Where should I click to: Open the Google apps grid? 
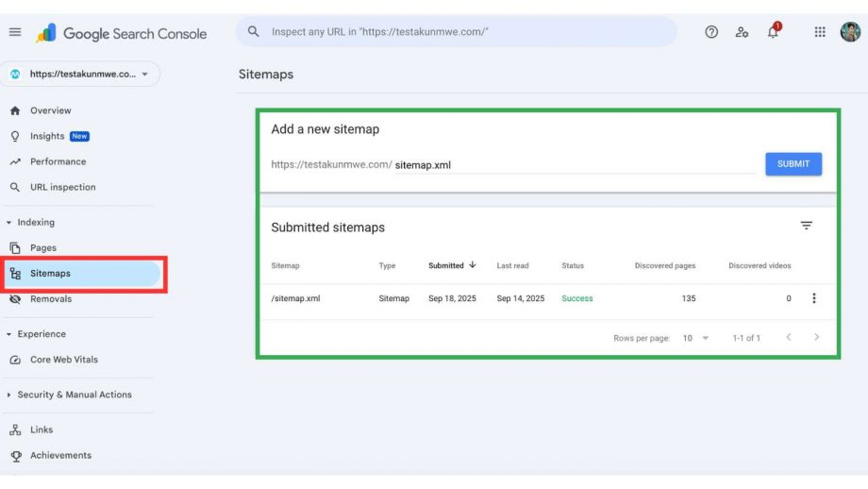820,32
